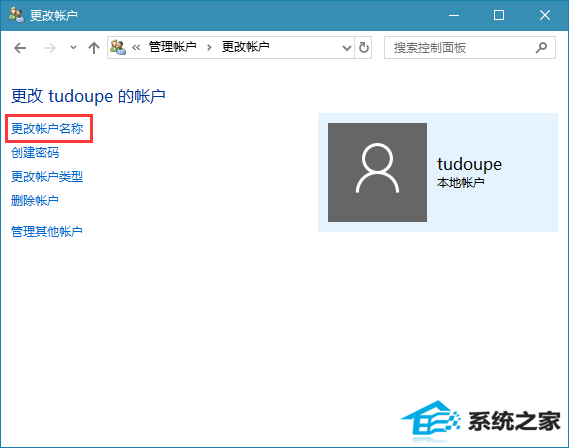Screen dimensions: 569x448
Task: Open the 创建密码 link
Action: [x=35, y=152]
